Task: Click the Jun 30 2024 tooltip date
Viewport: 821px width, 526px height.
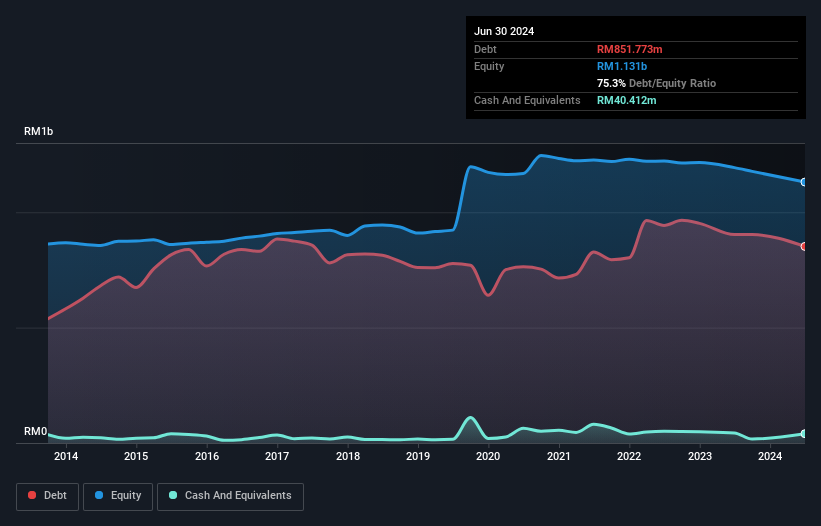Action: tap(504, 31)
